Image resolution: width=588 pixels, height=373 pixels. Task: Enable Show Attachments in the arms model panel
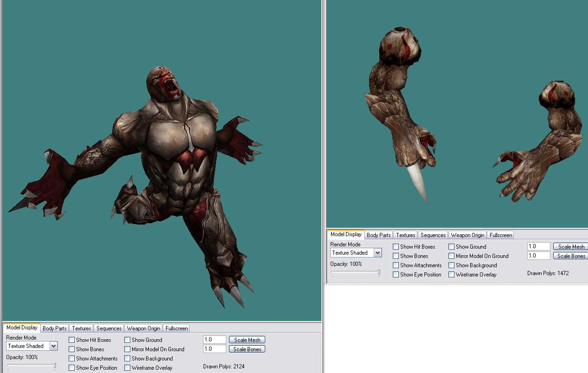point(396,265)
